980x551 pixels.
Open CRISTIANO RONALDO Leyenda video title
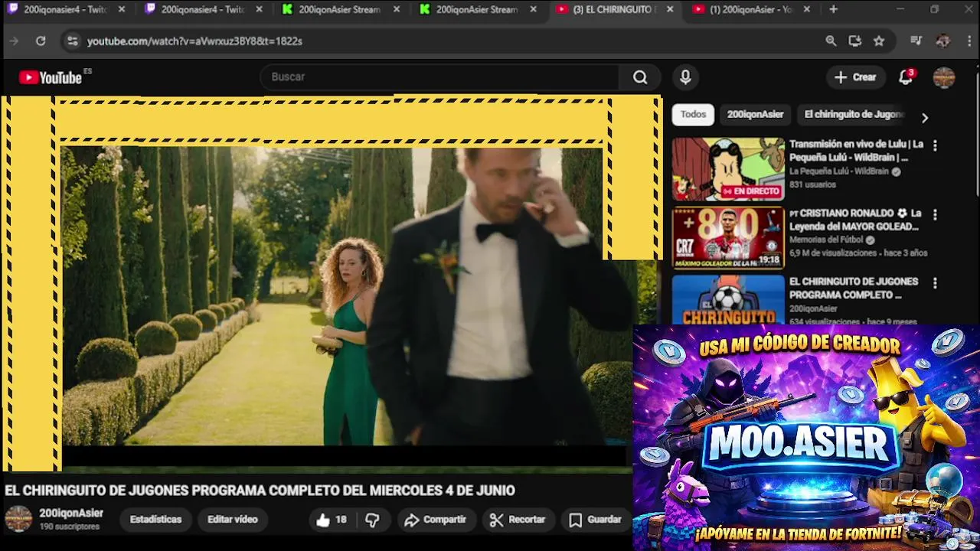coord(854,220)
